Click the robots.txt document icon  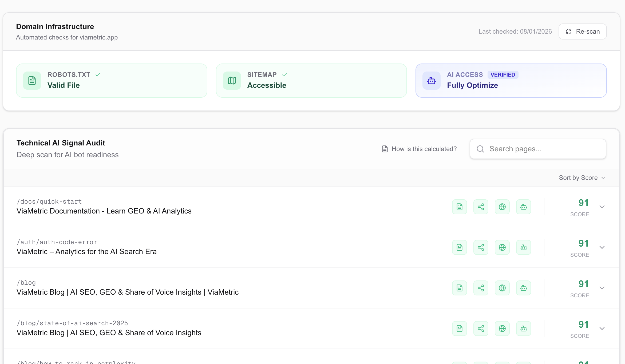click(x=32, y=81)
